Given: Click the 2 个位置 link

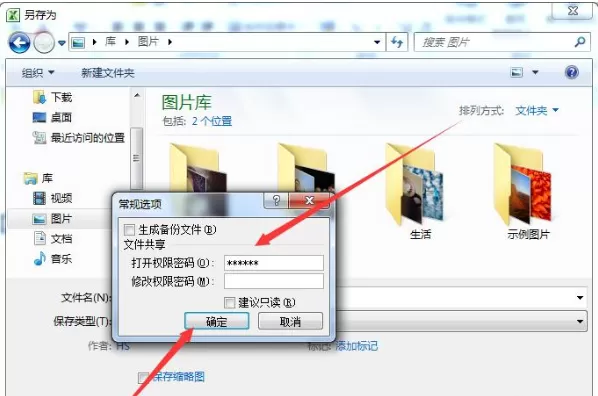Looking at the screenshot, I should 212,121.
